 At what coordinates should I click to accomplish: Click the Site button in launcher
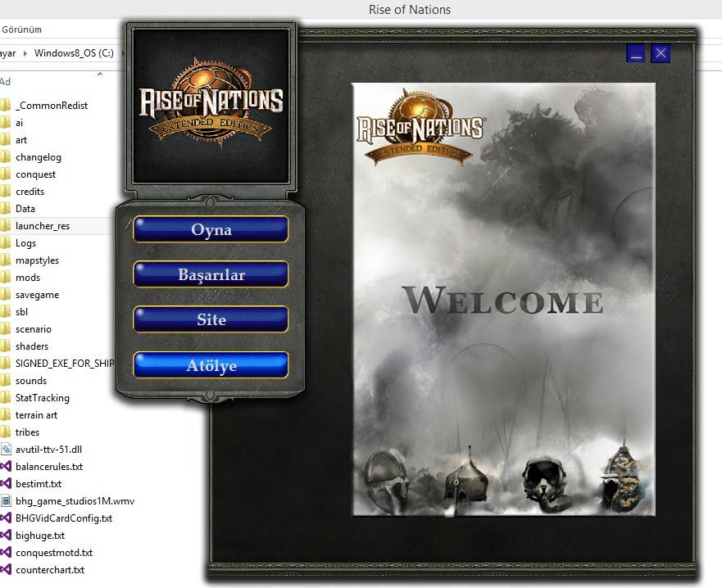point(211,319)
